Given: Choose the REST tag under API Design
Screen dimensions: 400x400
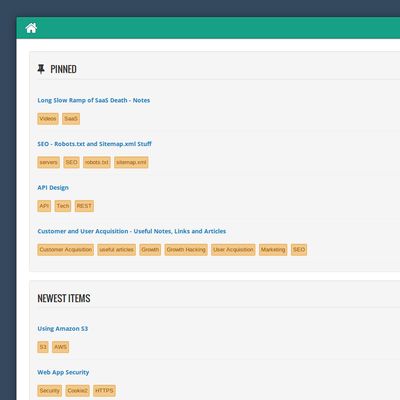Looking at the screenshot, I should pyautogui.click(x=84, y=206).
